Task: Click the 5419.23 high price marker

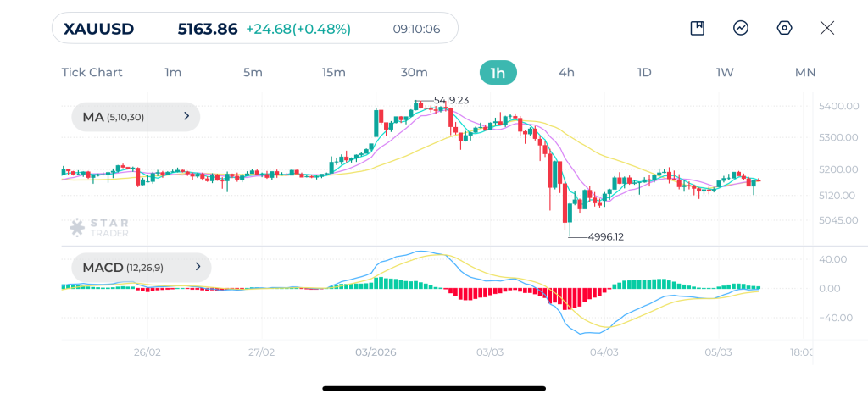Action: tap(451, 100)
